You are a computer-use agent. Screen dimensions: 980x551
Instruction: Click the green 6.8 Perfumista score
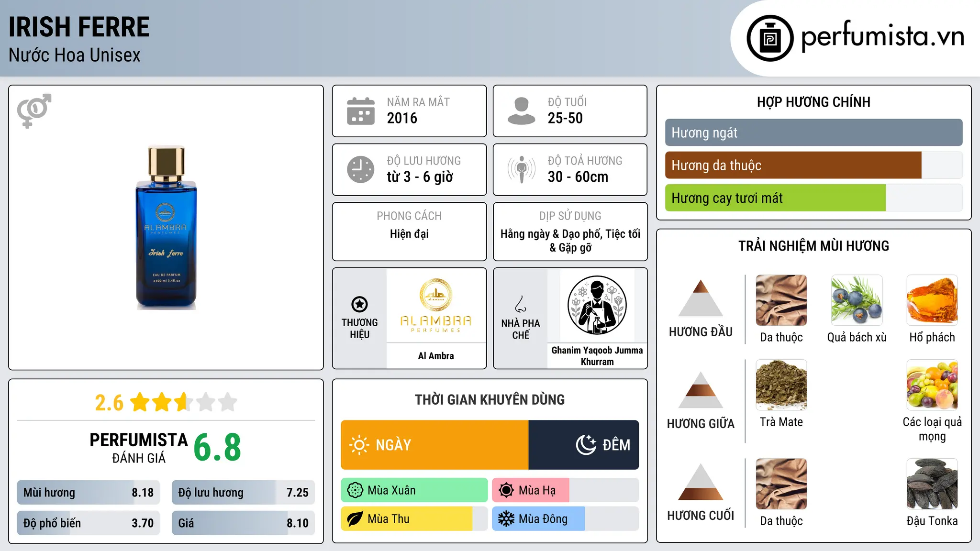[x=217, y=447]
